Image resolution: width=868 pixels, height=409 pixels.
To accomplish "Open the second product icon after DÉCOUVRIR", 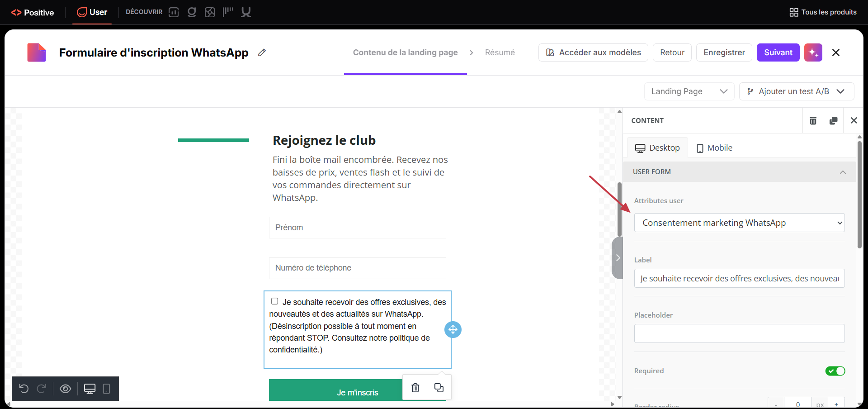I will click(x=192, y=12).
